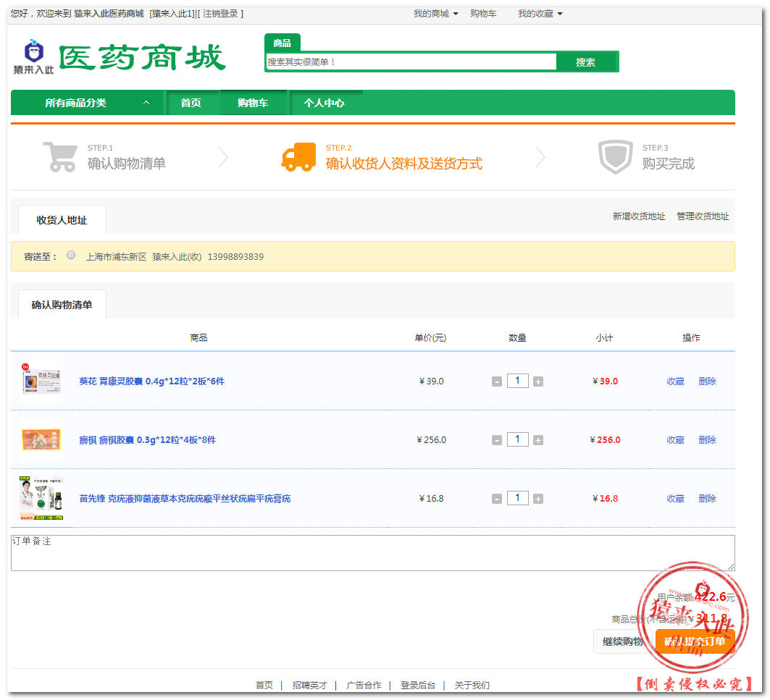770x700 pixels.
Task: Open 葵花 胃康灵胶囊 product thumbnail
Action: tap(41, 381)
